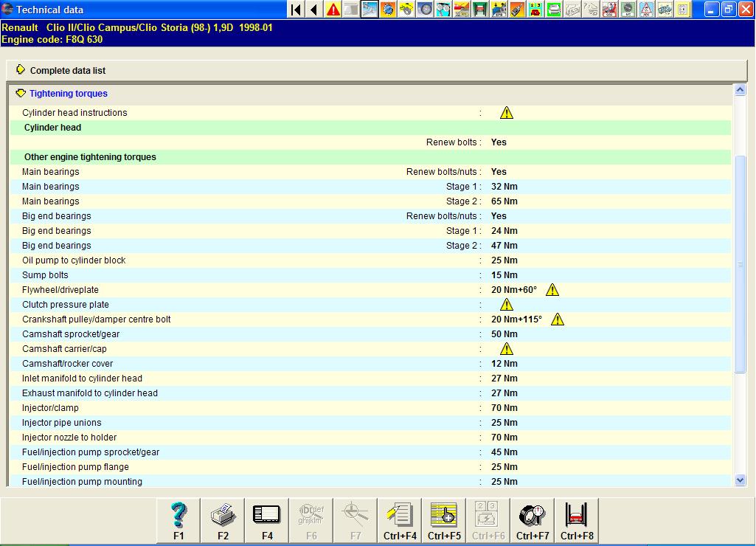
Task: Click the Ctrl+F7 tyre pressure gauge button
Action: tap(533, 520)
